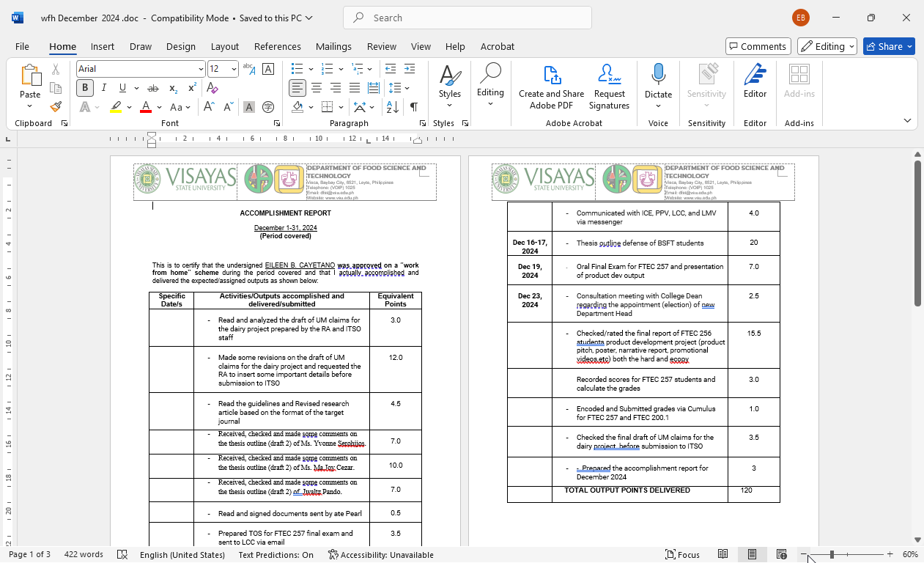The height and width of the screenshot is (563, 924).
Task: Click the Comments button
Action: pyautogui.click(x=758, y=46)
